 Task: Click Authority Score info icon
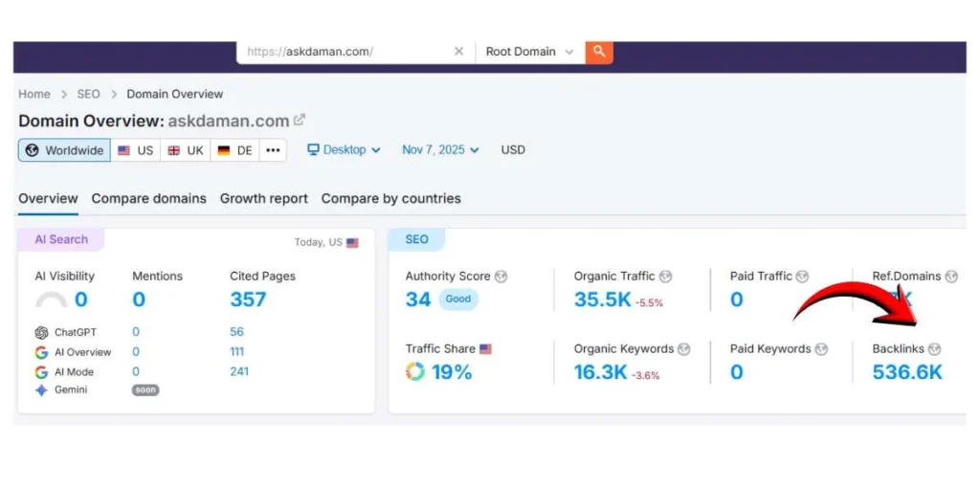(x=501, y=277)
